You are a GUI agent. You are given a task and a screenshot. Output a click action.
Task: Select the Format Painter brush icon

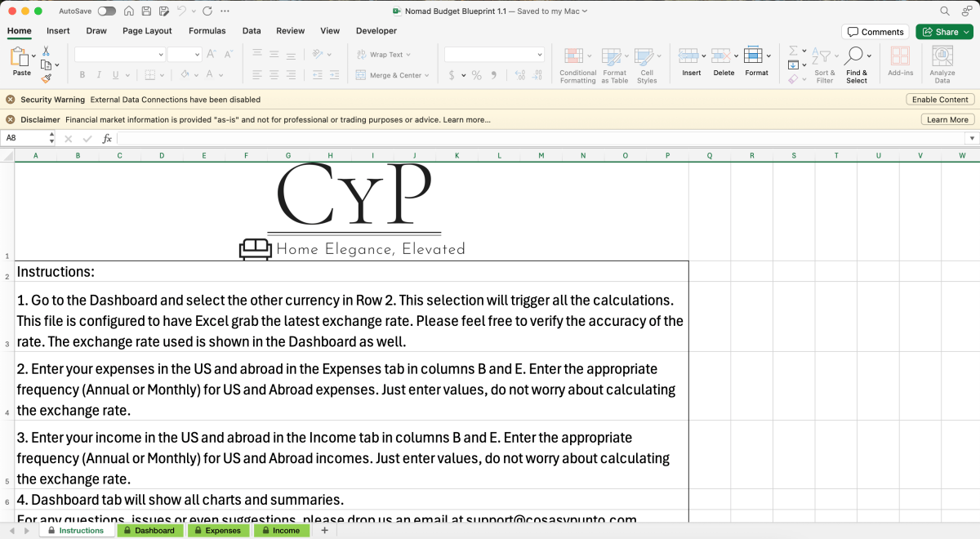(x=47, y=78)
